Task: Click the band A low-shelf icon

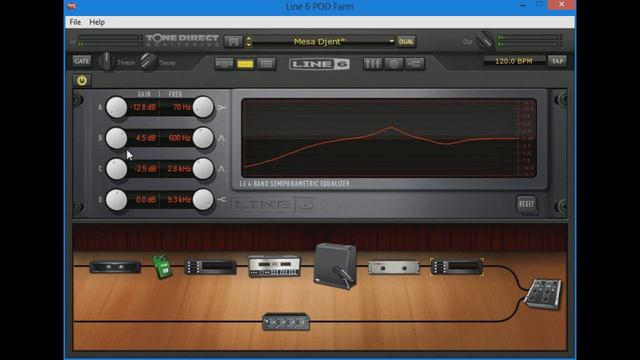Action: (221, 108)
